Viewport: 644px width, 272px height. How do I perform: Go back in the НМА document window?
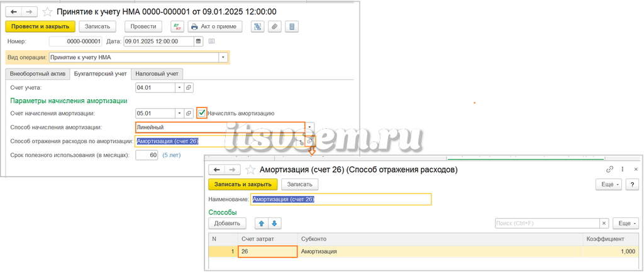pyautogui.click(x=13, y=11)
